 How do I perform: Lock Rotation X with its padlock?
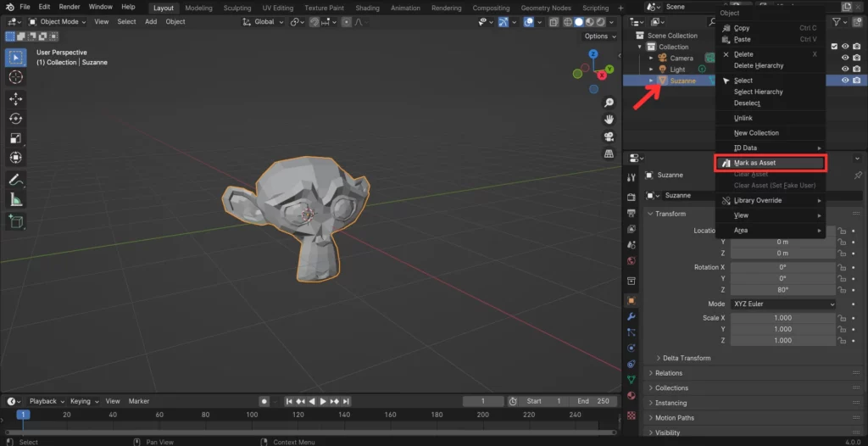point(842,267)
